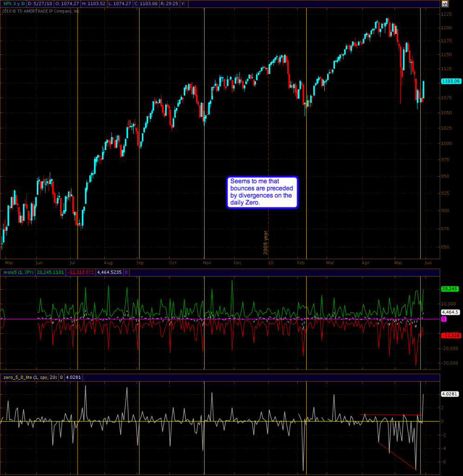Click the 850 price axis label

[445, 247]
